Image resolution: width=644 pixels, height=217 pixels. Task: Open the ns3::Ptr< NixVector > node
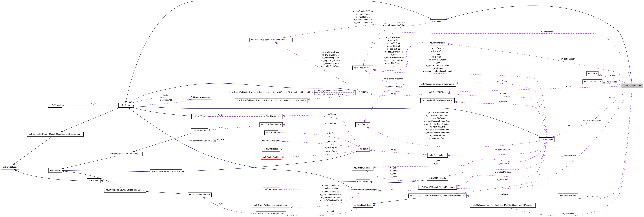point(271,116)
